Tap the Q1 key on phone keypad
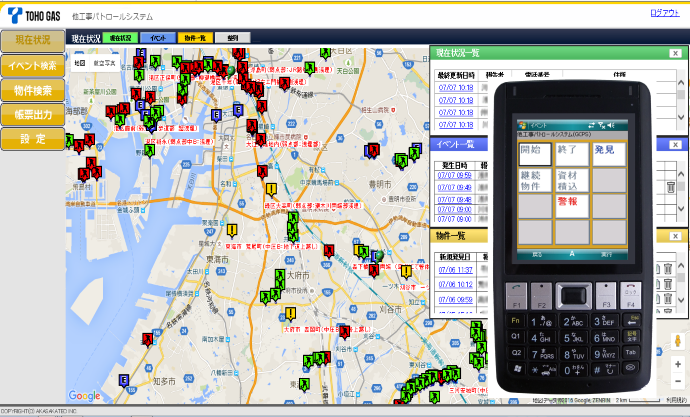The image size is (690, 417). point(515,337)
